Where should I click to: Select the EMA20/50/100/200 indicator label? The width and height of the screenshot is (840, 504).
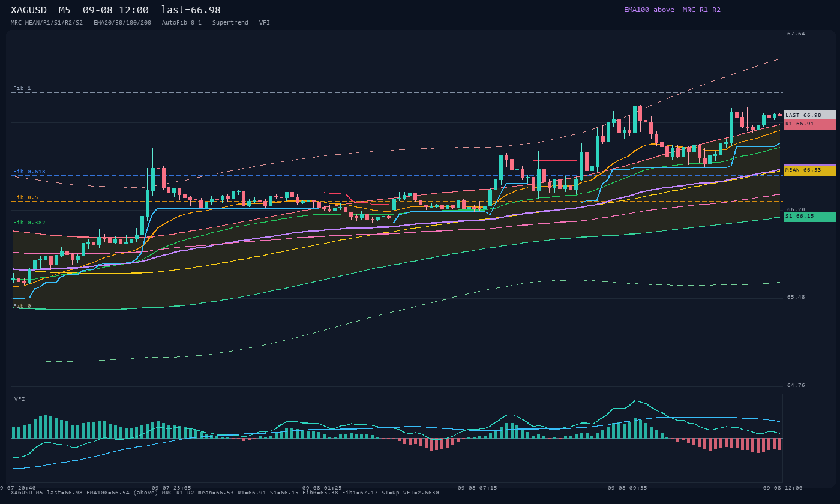[122, 23]
